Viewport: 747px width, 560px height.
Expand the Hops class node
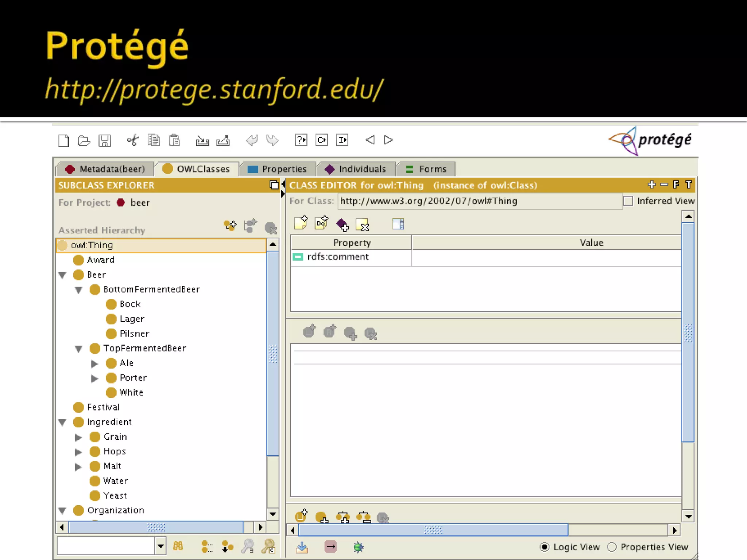[78, 452]
